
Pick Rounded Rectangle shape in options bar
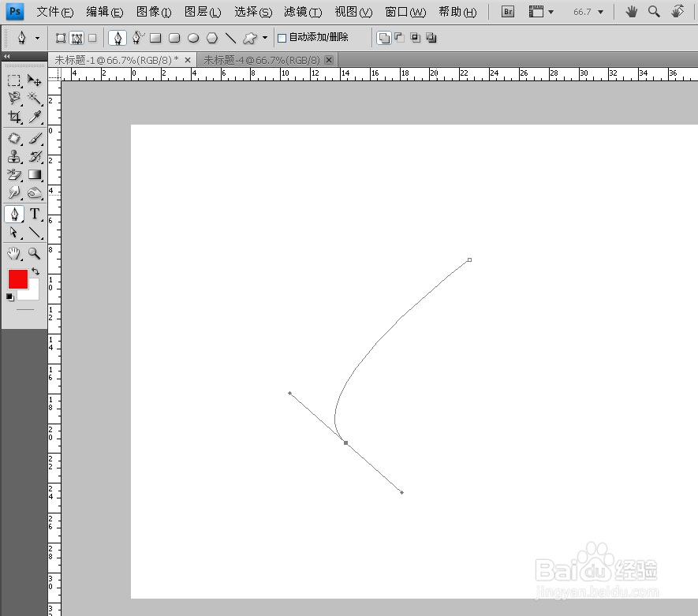click(x=174, y=39)
